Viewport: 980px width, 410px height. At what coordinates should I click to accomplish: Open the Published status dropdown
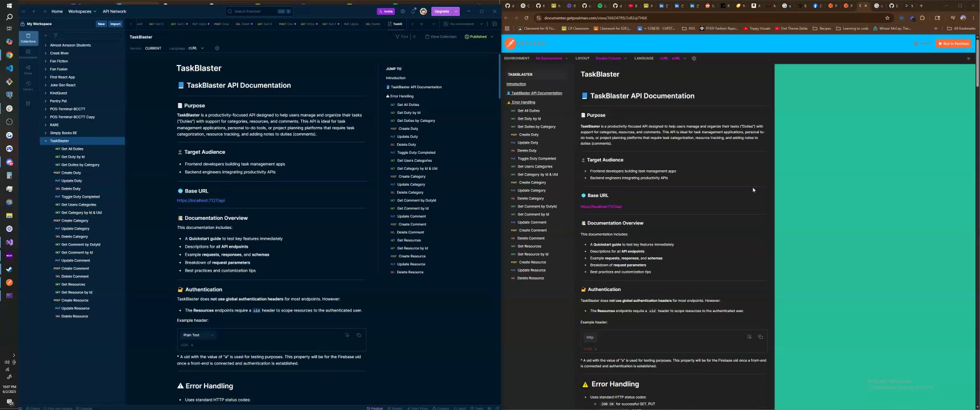coord(479,36)
